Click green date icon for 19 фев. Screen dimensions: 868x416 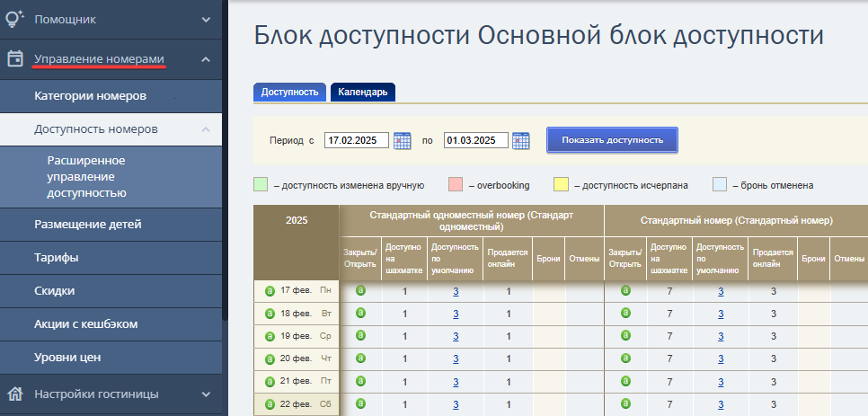[x=270, y=336]
